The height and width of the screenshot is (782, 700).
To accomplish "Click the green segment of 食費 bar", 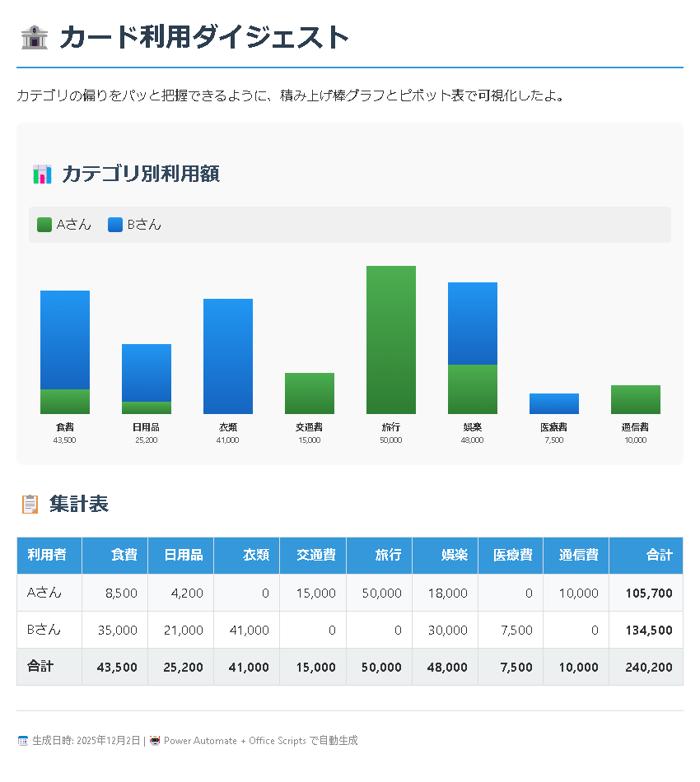I will [65, 402].
